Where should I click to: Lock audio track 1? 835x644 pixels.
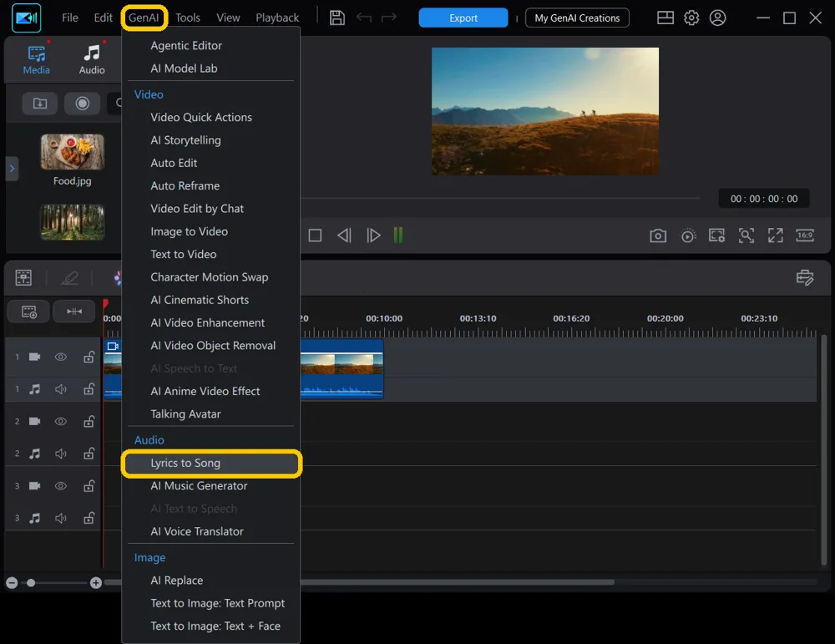(x=89, y=389)
